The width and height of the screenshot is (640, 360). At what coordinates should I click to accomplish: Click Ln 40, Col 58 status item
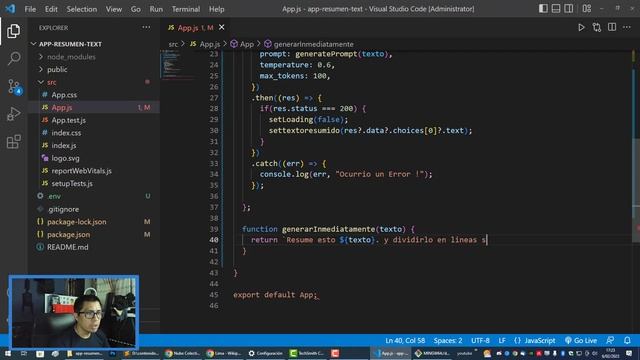click(405, 340)
